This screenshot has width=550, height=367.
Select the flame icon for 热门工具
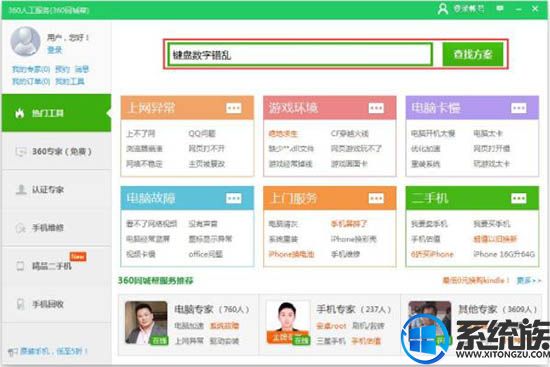point(20,113)
